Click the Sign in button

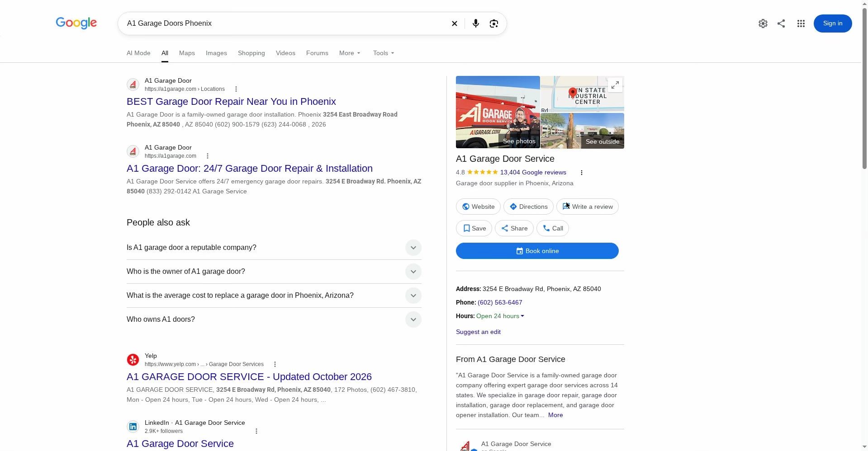[833, 23]
